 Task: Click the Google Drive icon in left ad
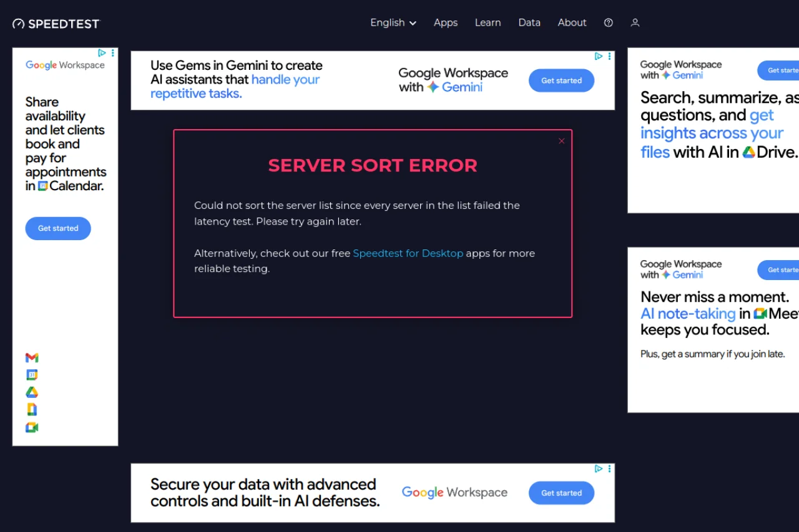pyautogui.click(x=32, y=392)
